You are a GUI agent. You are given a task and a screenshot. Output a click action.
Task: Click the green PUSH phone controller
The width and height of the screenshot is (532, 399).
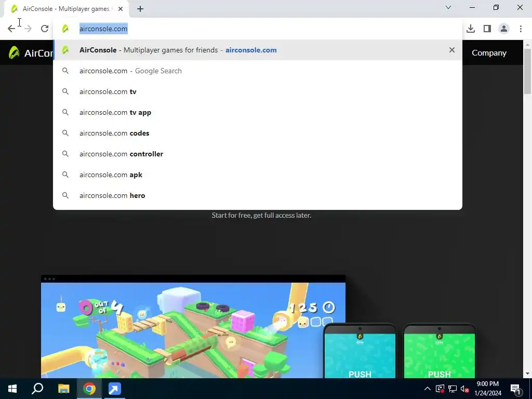[440, 351]
